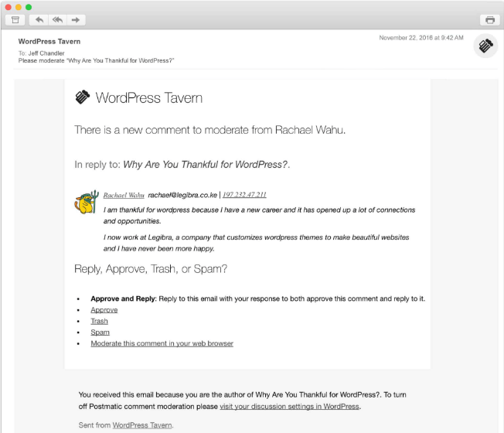Click recipient name Jeff Chandler
Screen dimensions: 504x433
[46, 53]
